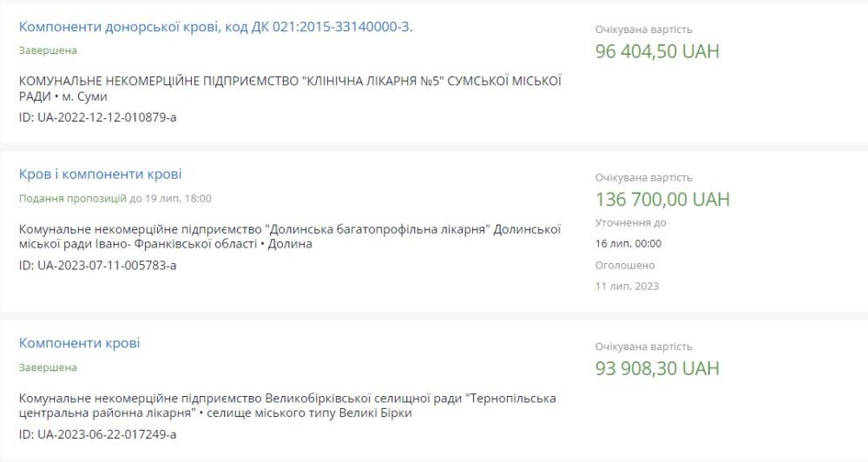The width and height of the screenshot is (868, 462).
Task: Click tender ID UA-2023-06-22-017249-a
Action: click(x=97, y=433)
